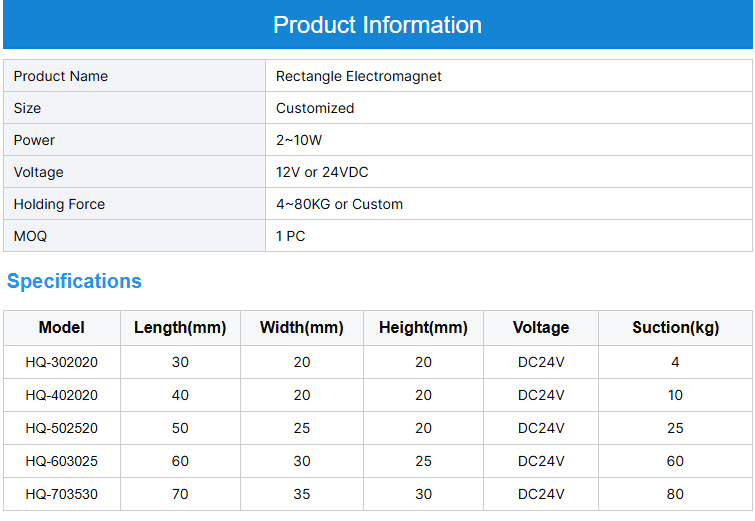Image resolution: width=755 pixels, height=521 pixels.
Task: Select the 12V or 24VDC voltage value
Action: 322,172
